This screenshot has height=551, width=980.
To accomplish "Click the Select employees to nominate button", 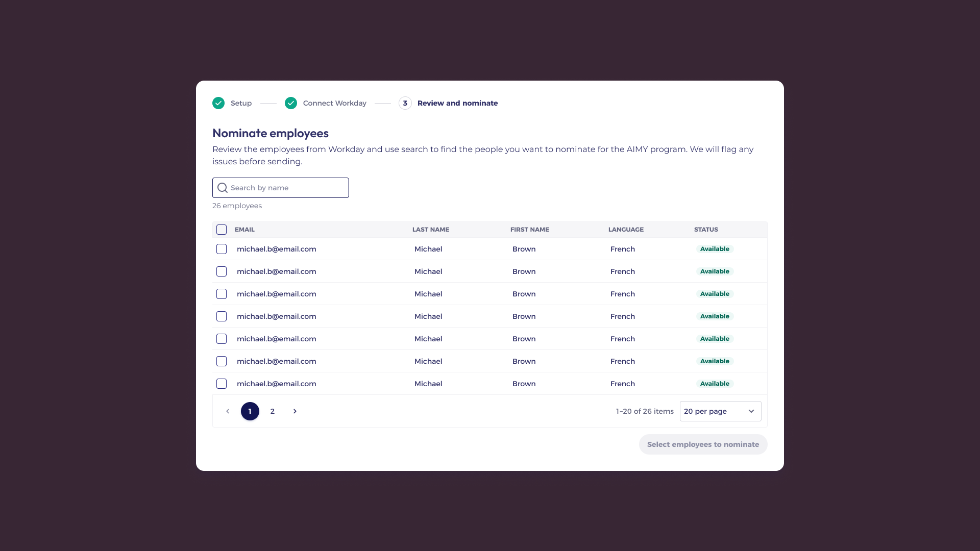I will coord(703,444).
